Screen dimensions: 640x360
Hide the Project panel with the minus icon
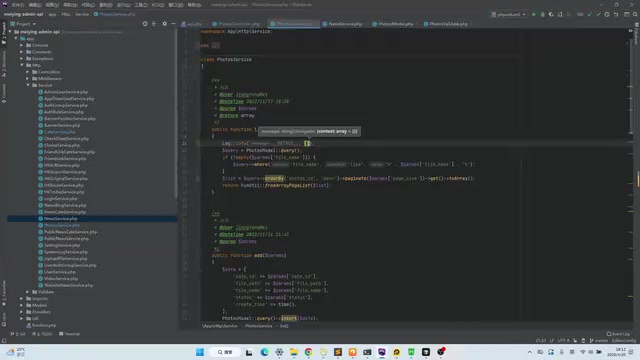point(173,24)
